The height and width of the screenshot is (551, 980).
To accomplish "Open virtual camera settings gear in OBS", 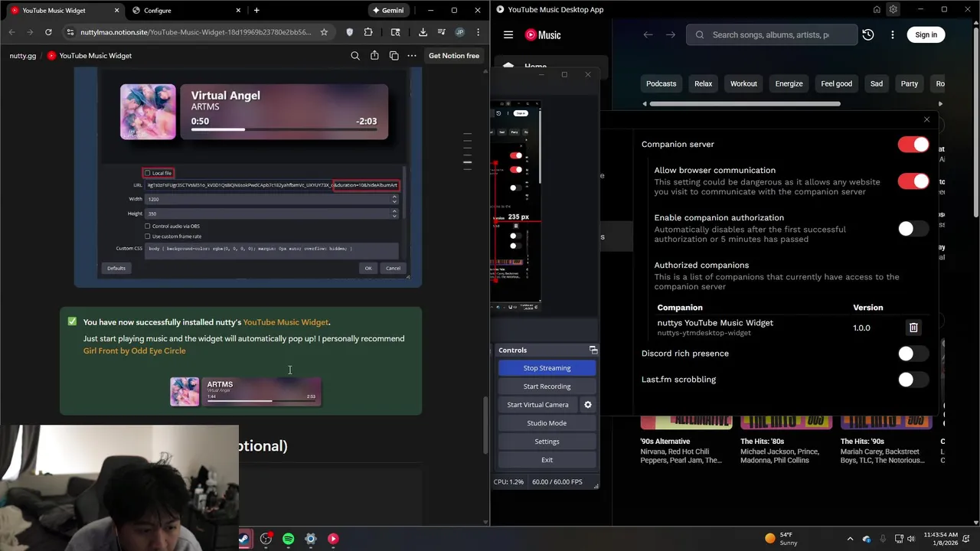I will click(x=588, y=405).
